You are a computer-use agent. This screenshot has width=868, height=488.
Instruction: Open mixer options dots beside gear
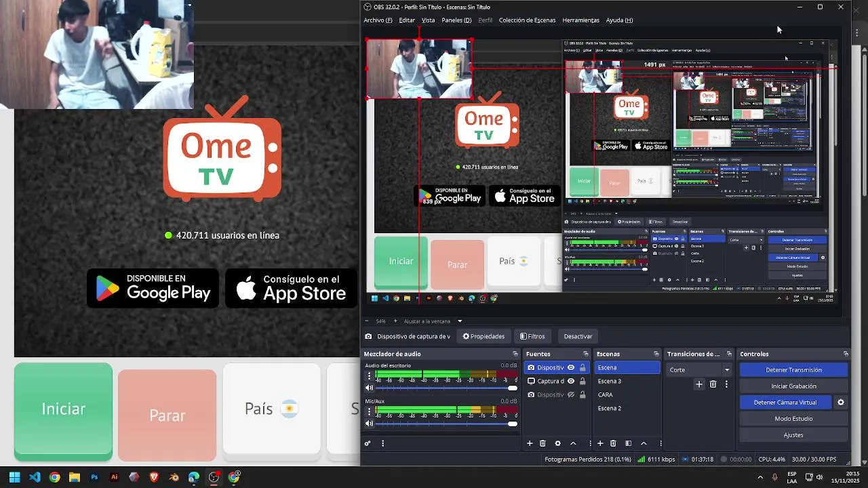(383, 443)
